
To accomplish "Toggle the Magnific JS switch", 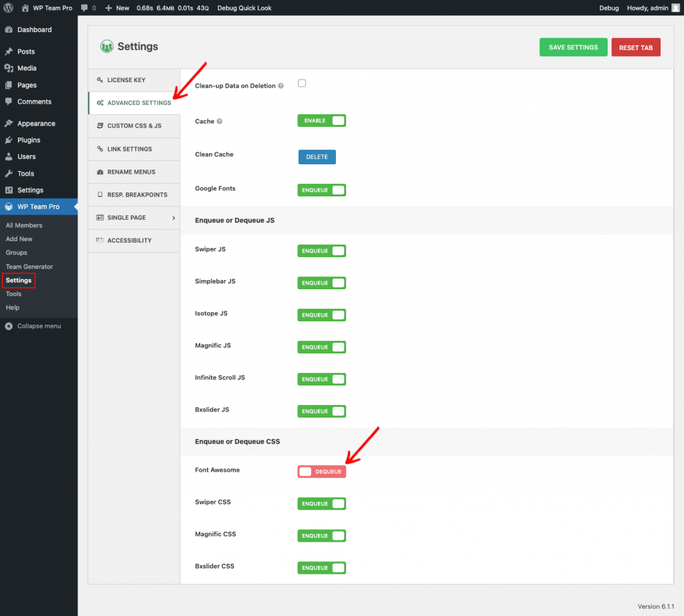I will coord(321,347).
